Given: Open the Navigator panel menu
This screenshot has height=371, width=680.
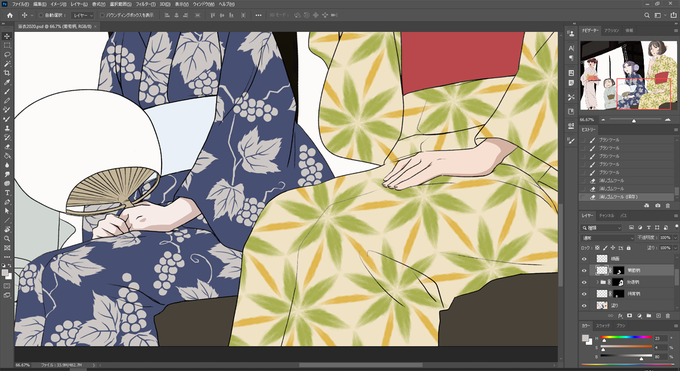Looking at the screenshot, I should (x=676, y=31).
